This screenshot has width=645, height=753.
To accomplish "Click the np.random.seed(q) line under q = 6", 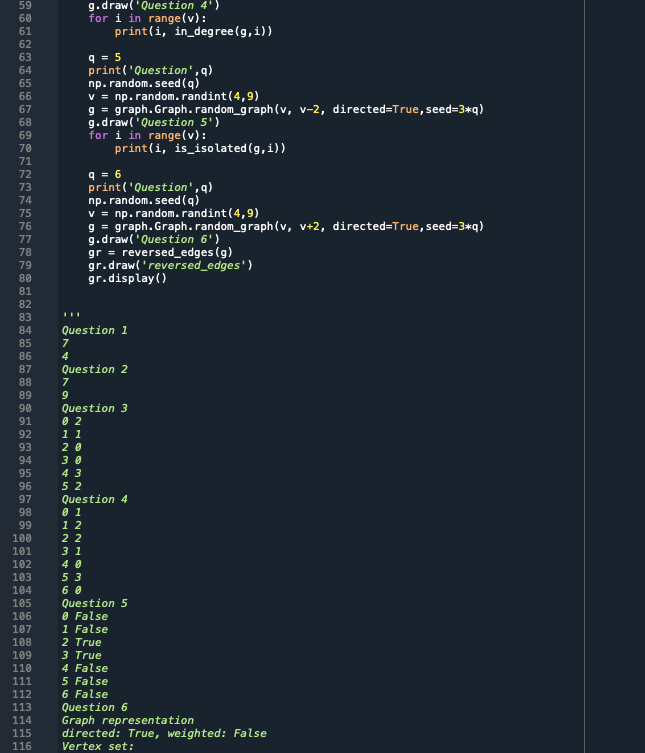I will [144, 200].
